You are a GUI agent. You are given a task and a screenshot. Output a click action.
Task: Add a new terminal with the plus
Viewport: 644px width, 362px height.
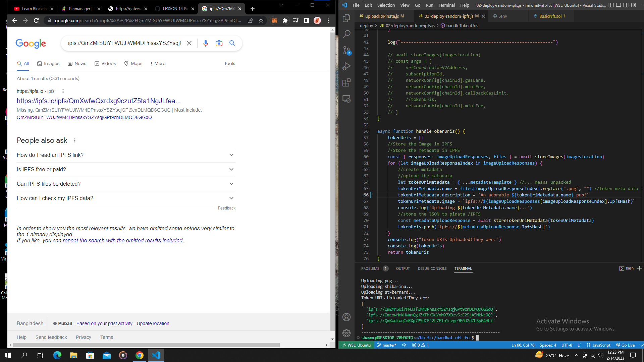pyautogui.click(x=639, y=268)
